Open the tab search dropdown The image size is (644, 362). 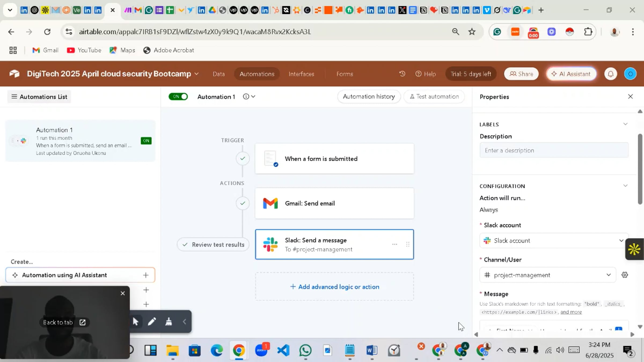10,10
